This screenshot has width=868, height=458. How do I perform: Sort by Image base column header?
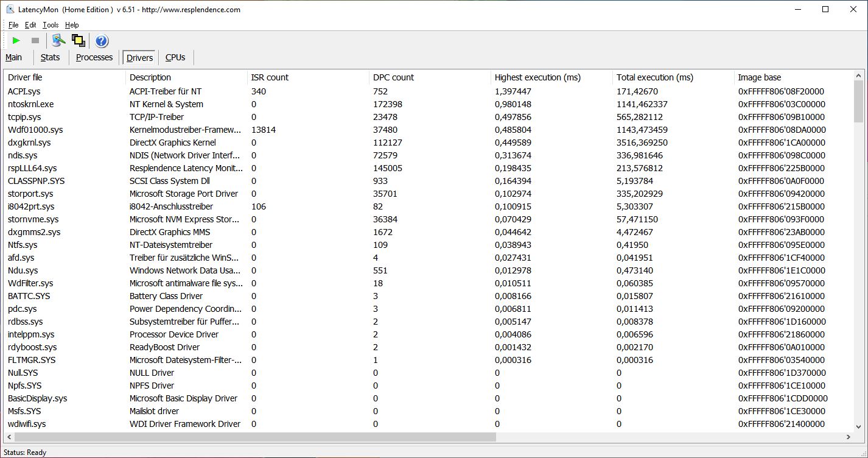pos(794,77)
